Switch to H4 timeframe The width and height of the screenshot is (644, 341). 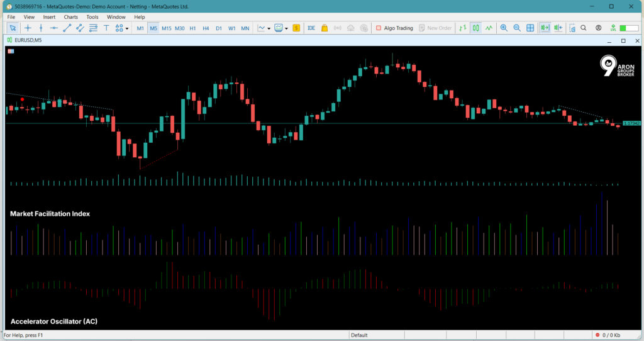pos(206,28)
